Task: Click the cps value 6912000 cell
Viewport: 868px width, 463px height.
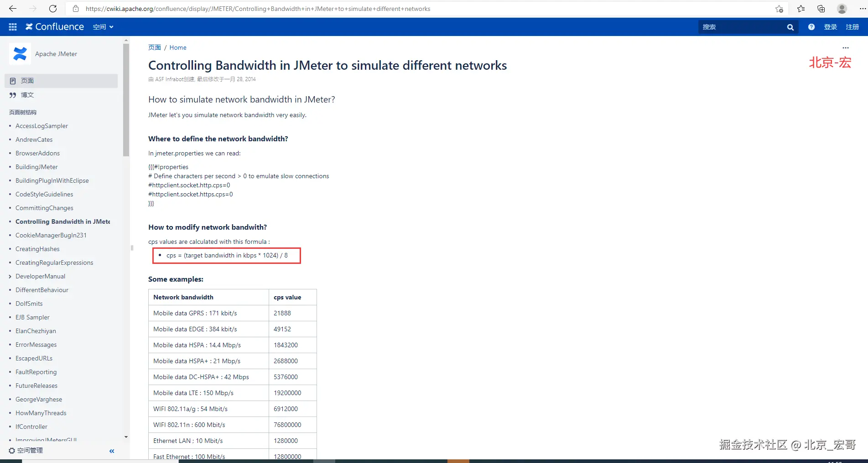Action: pos(293,409)
